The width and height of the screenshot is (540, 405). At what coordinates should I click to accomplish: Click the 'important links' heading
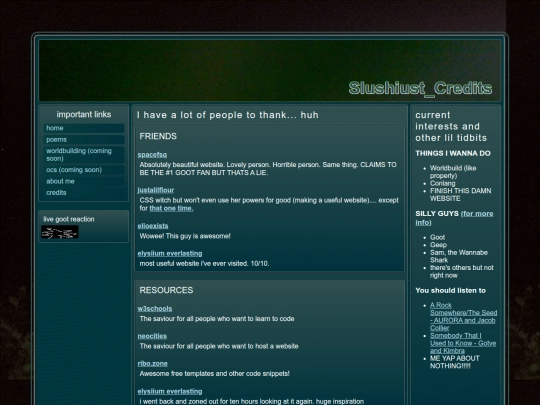[84, 114]
